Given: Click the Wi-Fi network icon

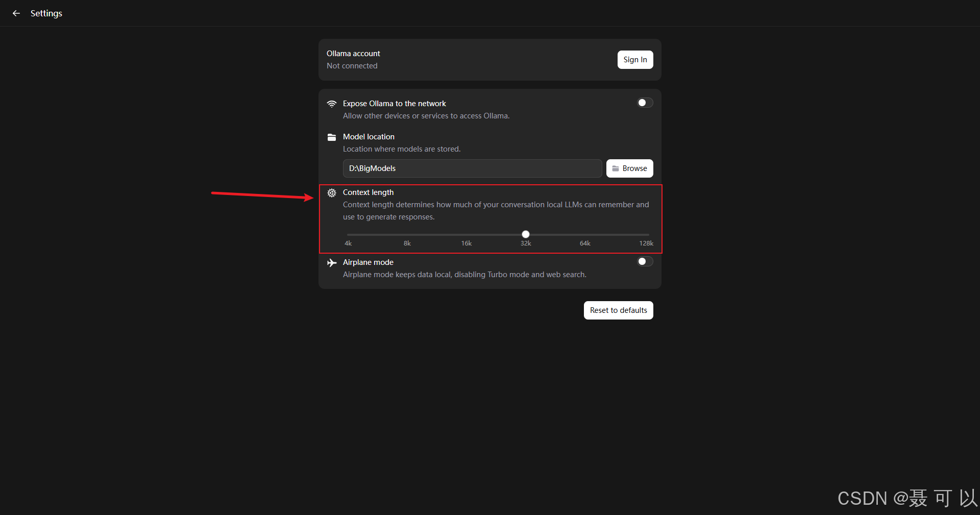Looking at the screenshot, I should coord(332,104).
